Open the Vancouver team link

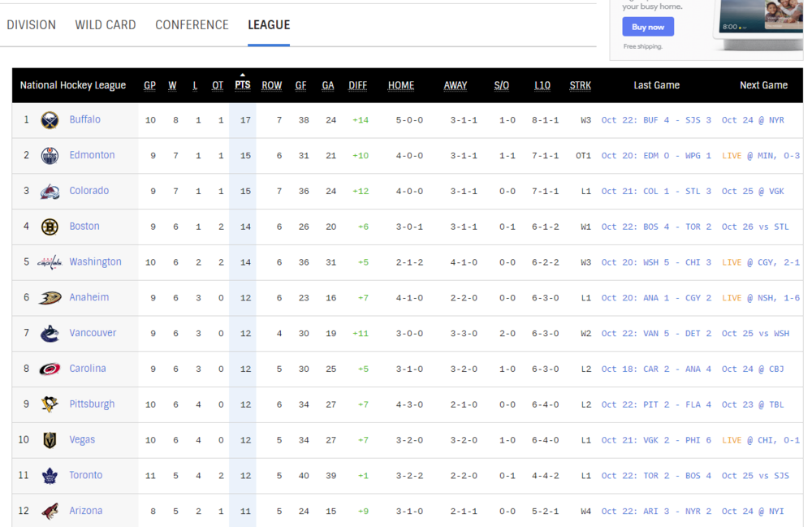(x=93, y=333)
